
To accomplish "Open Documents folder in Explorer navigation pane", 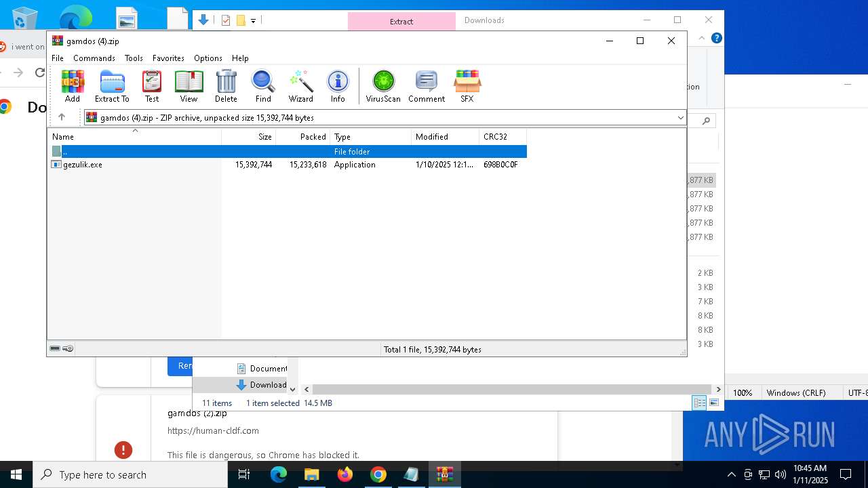I will tap(262, 369).
